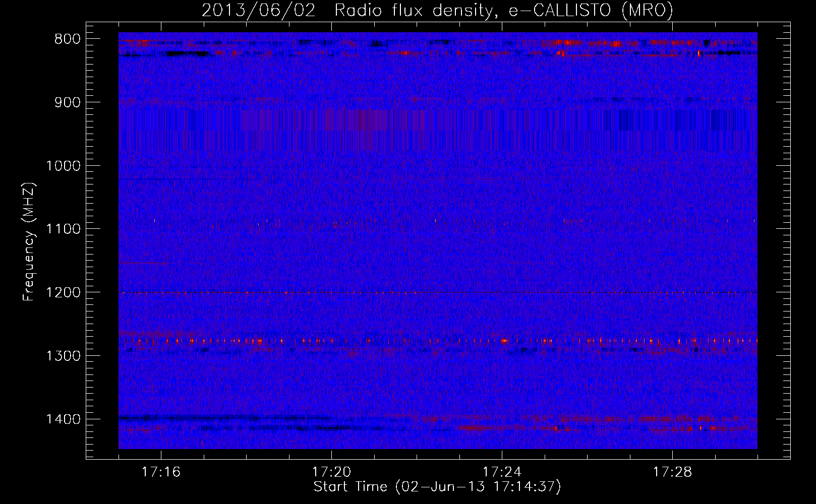Viewport: 816px width, 504px height.
Task: Select the 1400 frequency axis label
Action: [63, 419]
